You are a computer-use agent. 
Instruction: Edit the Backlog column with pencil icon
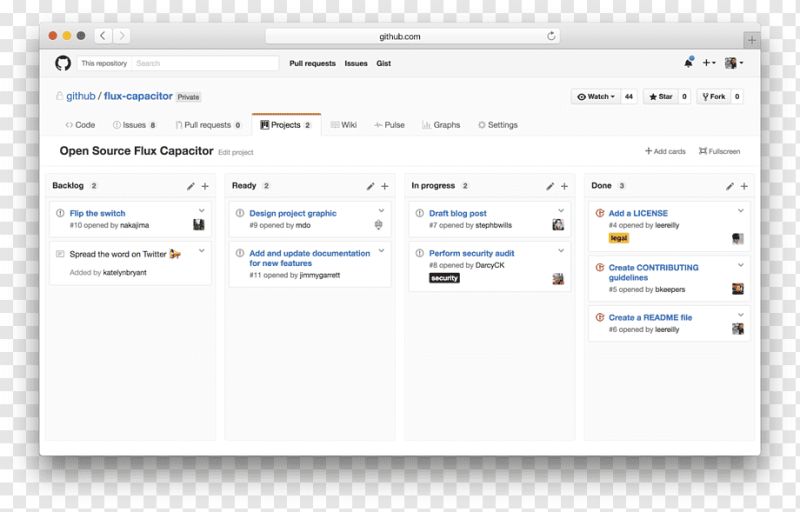pyautogui.click(x=190, y=187)
